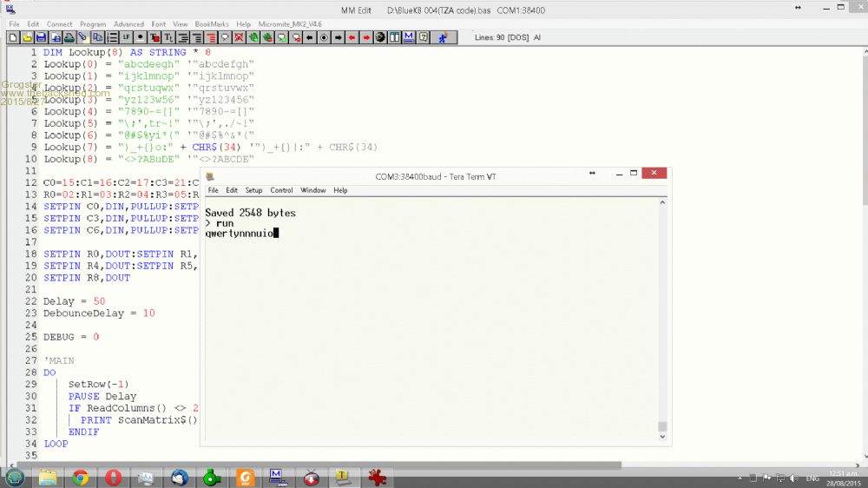Click the Chrome icon in the taskbar
The width and height of the screenshot is (868, 488).
coord(81,477)
